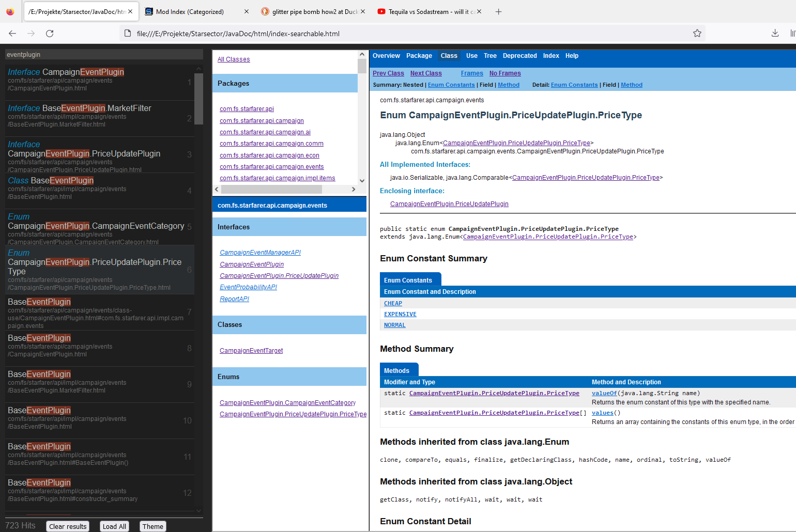This screenshot has width=796, height=532.
Task: Click the Clear results button
Action: [x=68, y=526]
